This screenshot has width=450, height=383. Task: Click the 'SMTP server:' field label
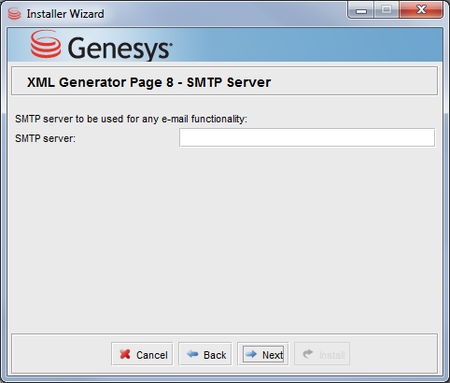tap(45, 138)
